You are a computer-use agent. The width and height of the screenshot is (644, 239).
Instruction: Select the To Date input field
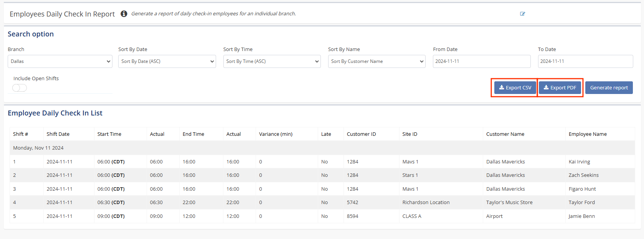click(x=585, y=61)
